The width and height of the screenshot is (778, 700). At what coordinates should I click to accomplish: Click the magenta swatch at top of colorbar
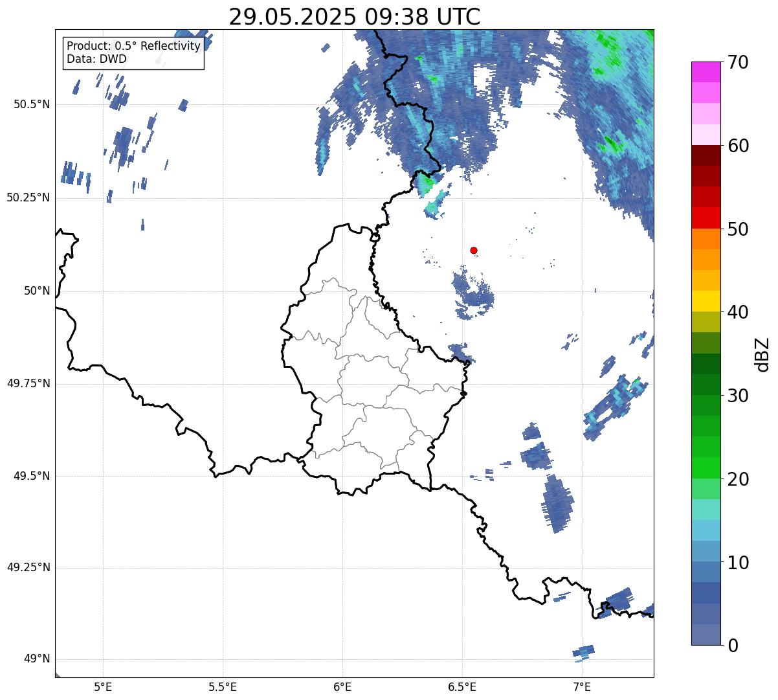pyautogui.click(x=705, y=72)
